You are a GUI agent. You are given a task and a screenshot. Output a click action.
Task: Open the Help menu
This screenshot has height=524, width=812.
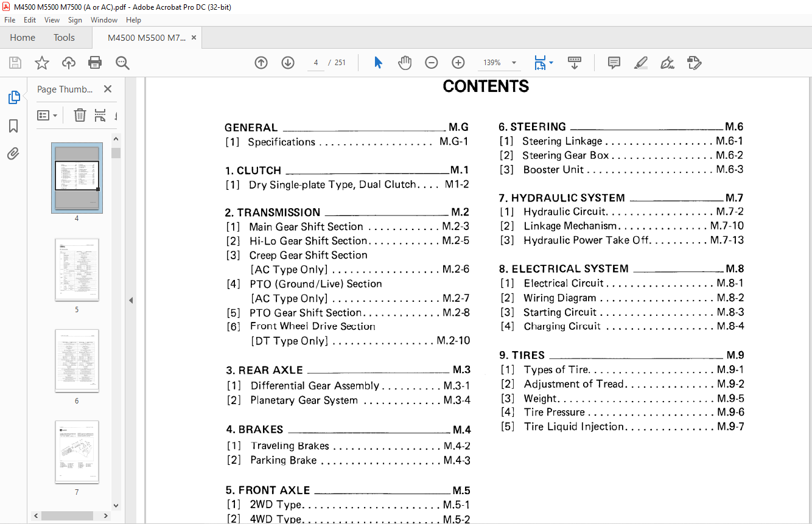[x=133, y=20]
